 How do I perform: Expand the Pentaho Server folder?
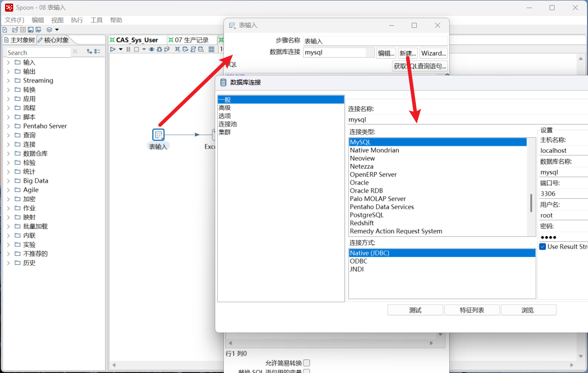pos(9,127)
